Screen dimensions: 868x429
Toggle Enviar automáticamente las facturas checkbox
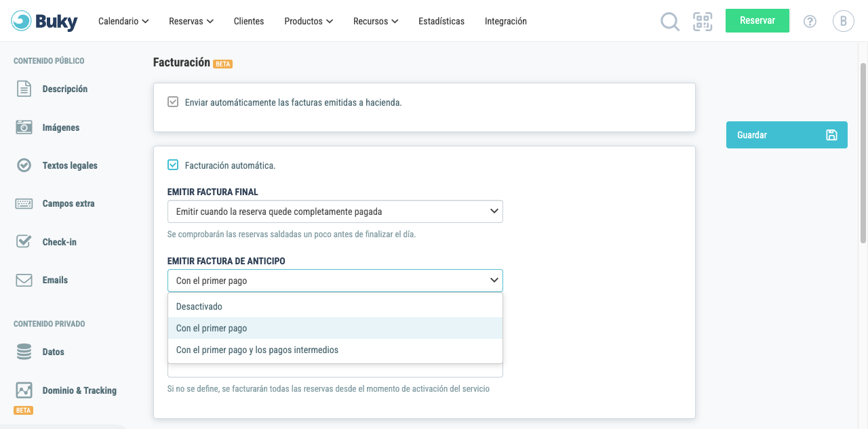[x=173, y=102]
